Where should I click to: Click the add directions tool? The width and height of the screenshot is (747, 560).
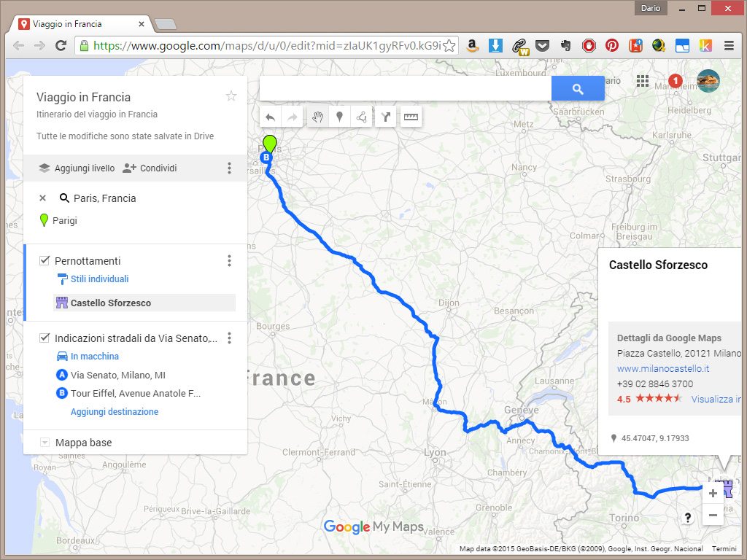[x=387, y=117]
